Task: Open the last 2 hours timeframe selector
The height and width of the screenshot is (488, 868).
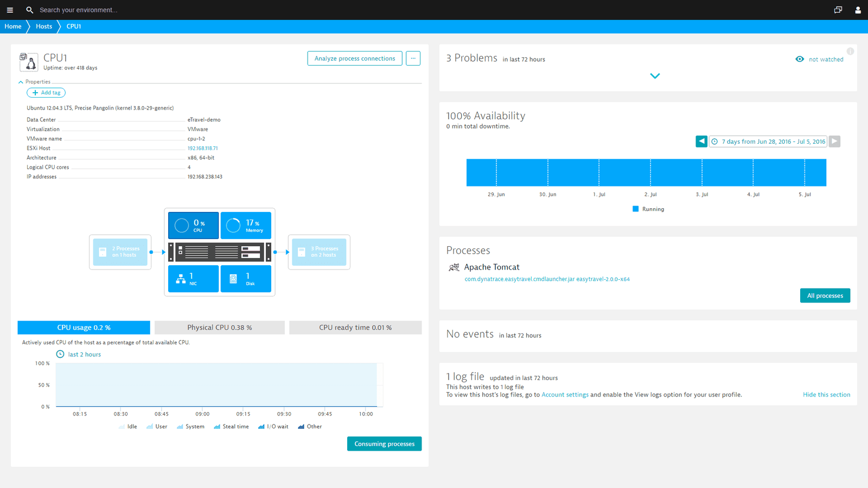Action: pyautogui.click(x=79, y=354)
